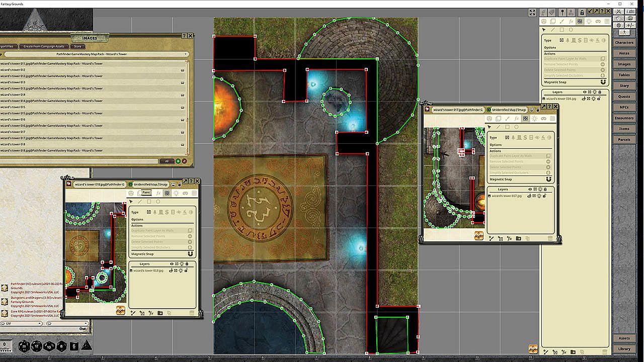
Task: Click Create From Campaign Assets in Images
Action: pos(44,46)
